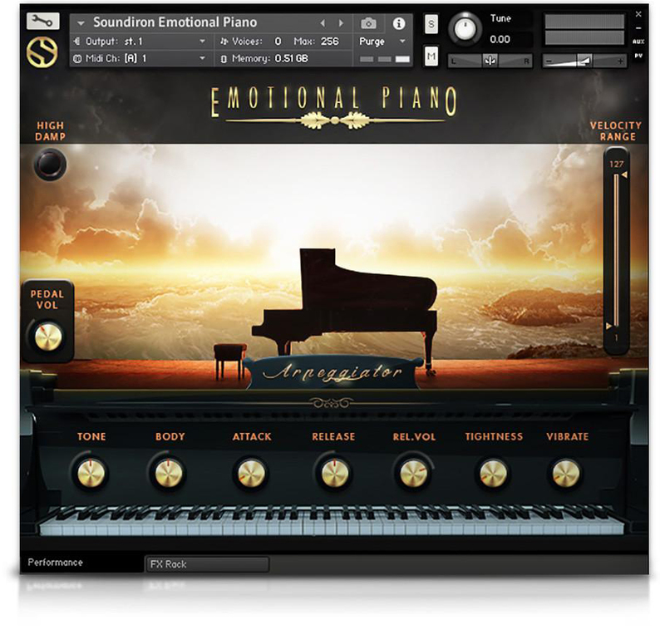Click the output volume slider
Image resolution: width=665 pixels, height=644 pixels.
pyautogui.click(x=585, y=61)
